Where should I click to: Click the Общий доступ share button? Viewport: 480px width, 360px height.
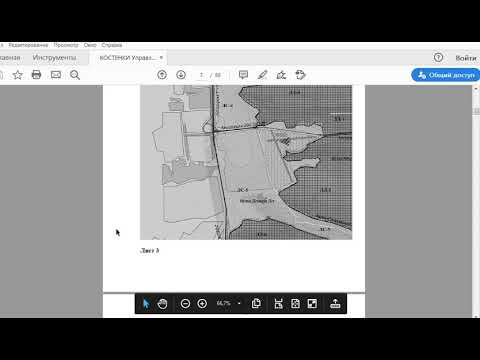tap(445, 75)
